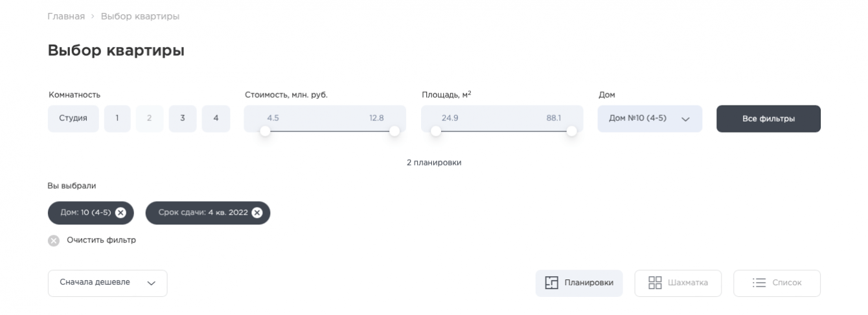Click the Очистить фильтр cross icon

point(54,241)
